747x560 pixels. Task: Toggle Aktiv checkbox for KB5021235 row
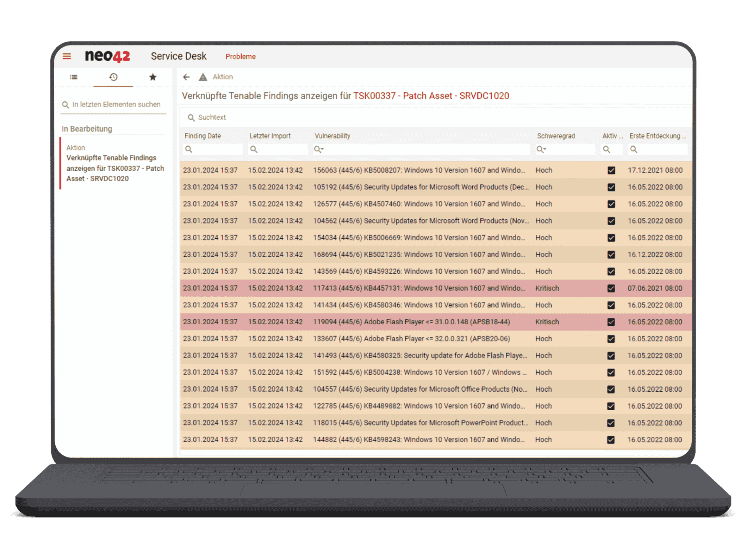coord(611,255)
